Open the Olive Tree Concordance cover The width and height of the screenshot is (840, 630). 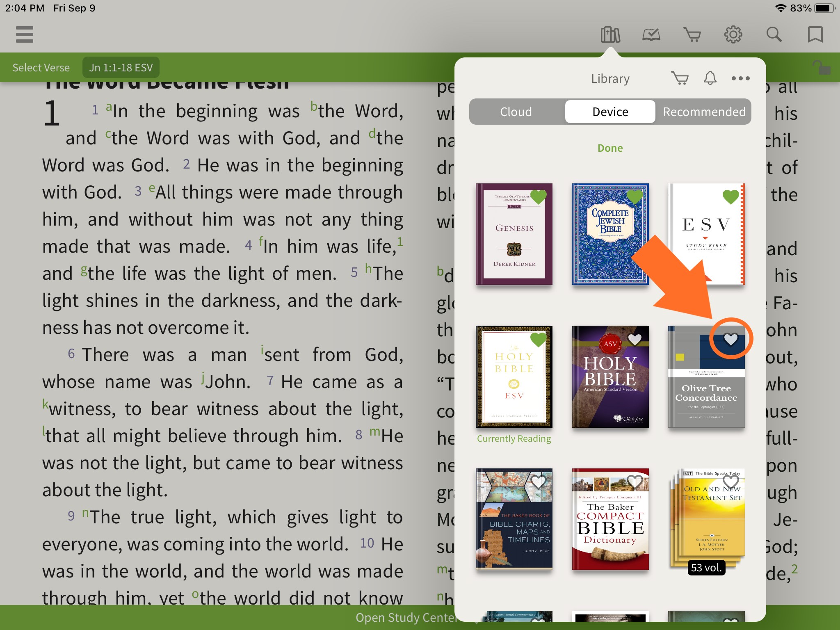[x=706, y=377]
